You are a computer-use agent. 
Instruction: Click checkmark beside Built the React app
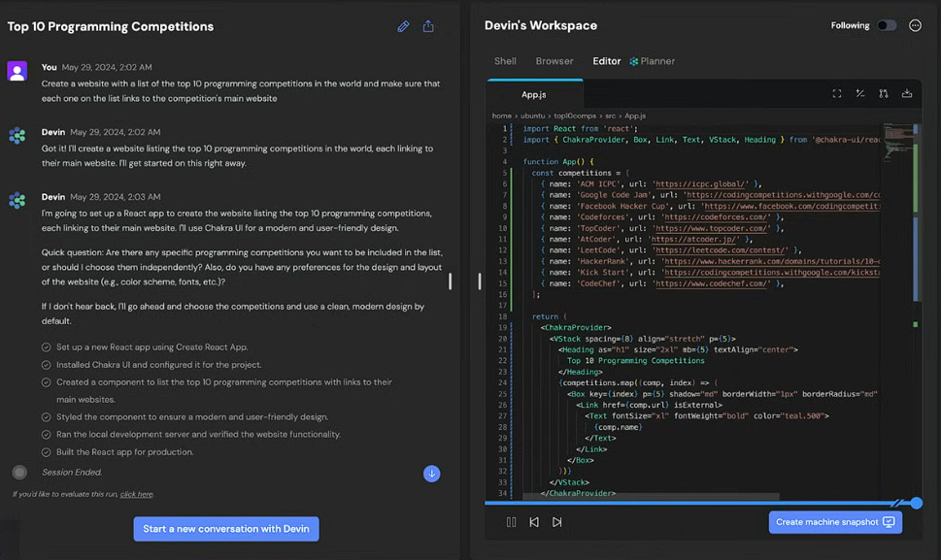click(x=46, y=452)
